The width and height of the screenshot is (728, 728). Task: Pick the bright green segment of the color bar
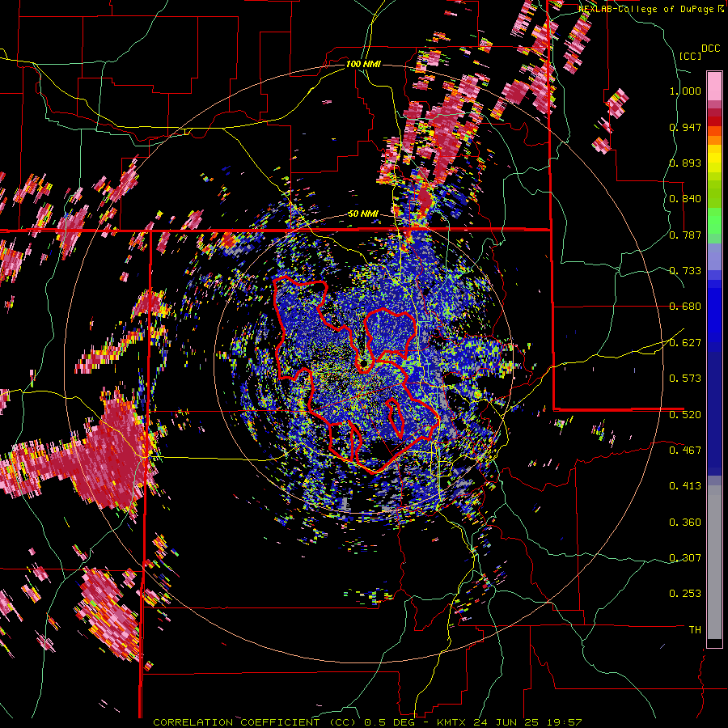point(714,221)
